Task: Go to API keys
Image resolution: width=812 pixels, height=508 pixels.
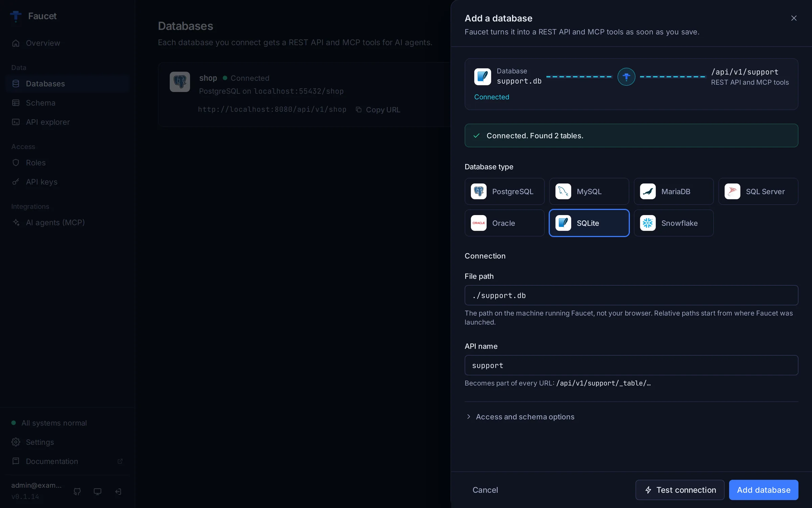Action: [x=68, y=182]
